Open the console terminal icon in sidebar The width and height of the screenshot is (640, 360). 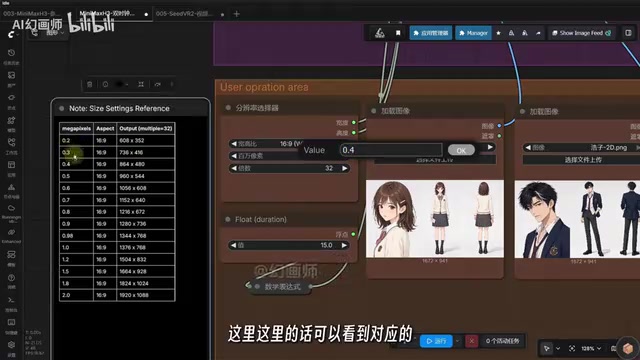[x=11, y=300]
